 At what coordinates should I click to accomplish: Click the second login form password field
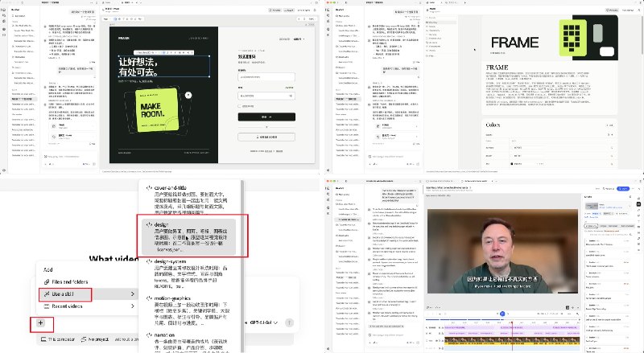pos(266,96)
